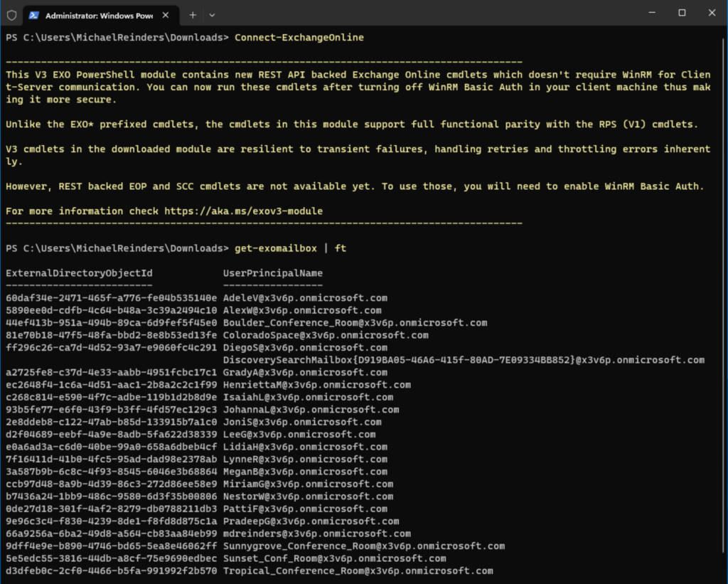Minimize the terminal window

pyautogui.click(x=652, y=13)
